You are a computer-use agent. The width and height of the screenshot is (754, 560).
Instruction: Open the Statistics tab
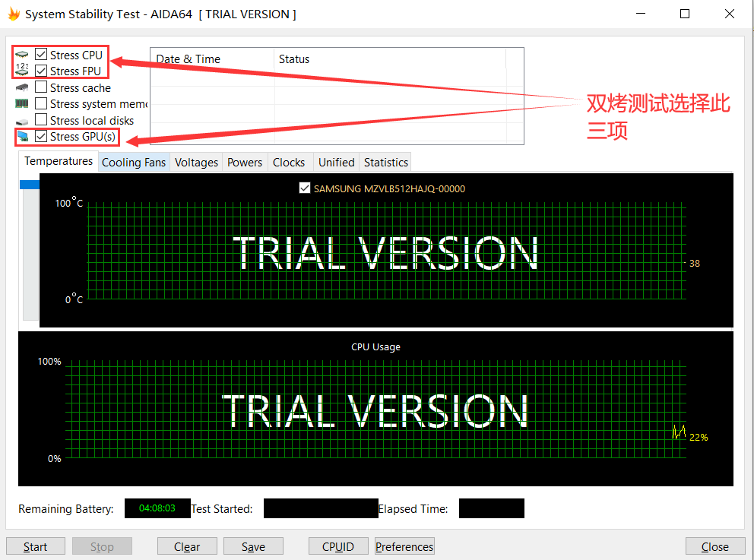tap(385, 163)
